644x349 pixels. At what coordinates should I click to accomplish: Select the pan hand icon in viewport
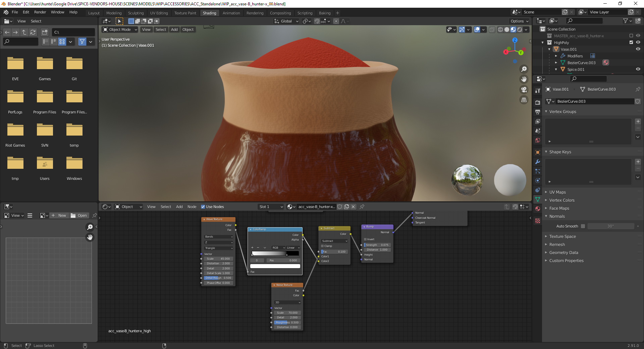(524, 79)
